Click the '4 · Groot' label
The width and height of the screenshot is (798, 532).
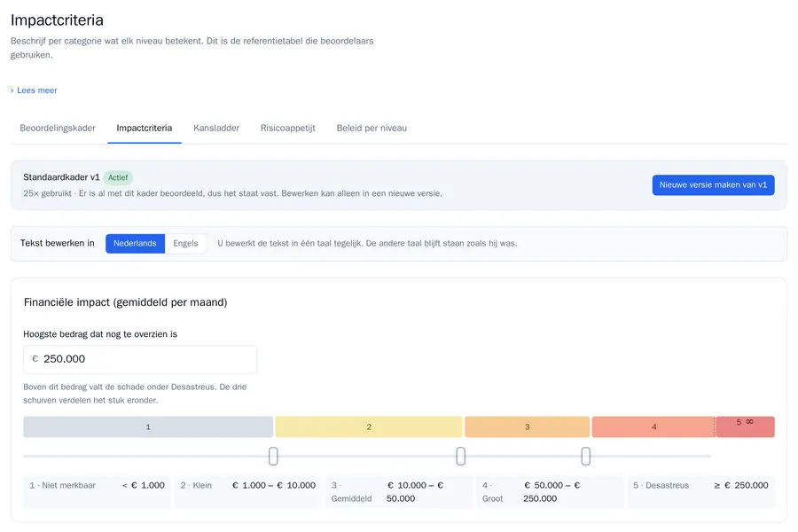pos(492,492)
